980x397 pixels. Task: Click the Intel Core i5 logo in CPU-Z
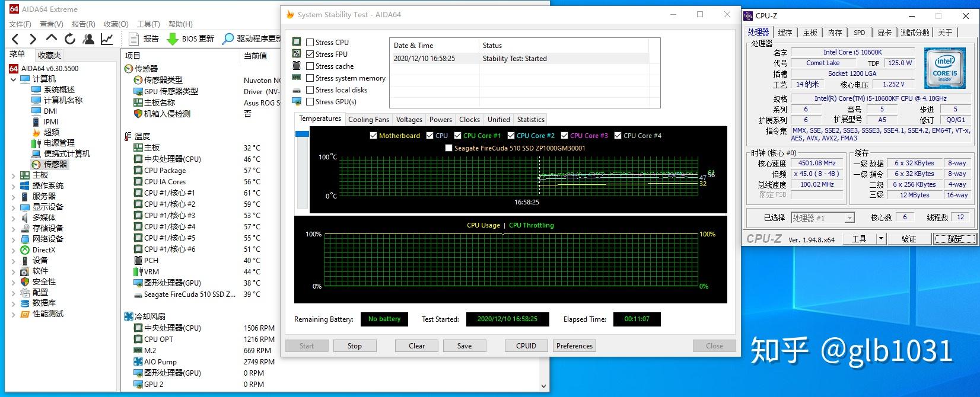[944, 69]
